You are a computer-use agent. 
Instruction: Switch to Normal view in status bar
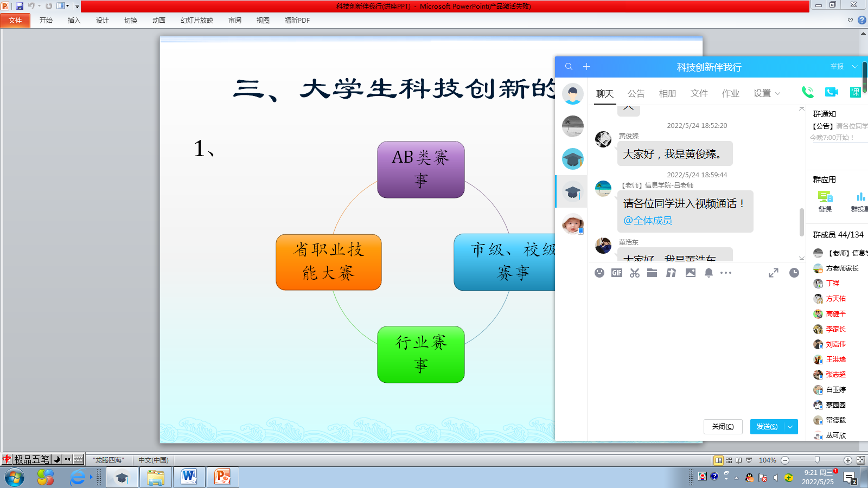tap(719, 460)
